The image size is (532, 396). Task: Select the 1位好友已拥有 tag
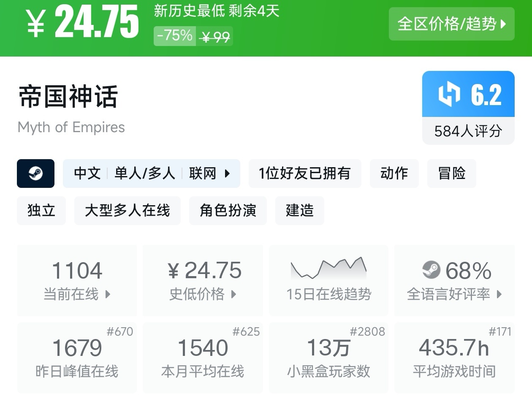point(305,174)
